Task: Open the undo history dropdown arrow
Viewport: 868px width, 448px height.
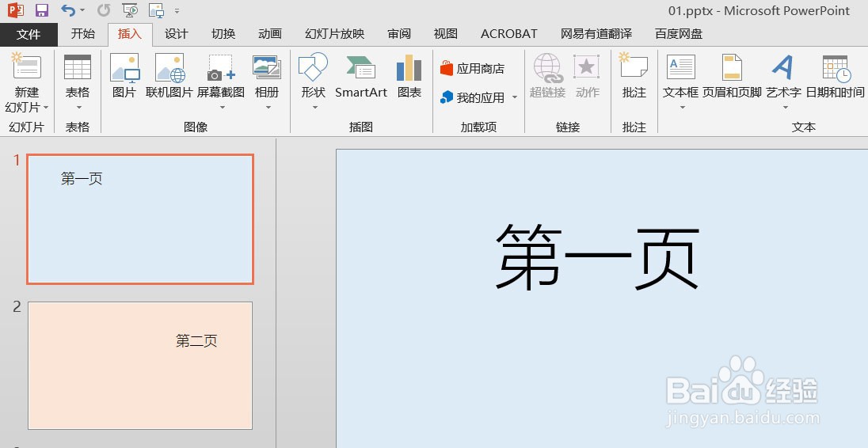Action: 82,10
